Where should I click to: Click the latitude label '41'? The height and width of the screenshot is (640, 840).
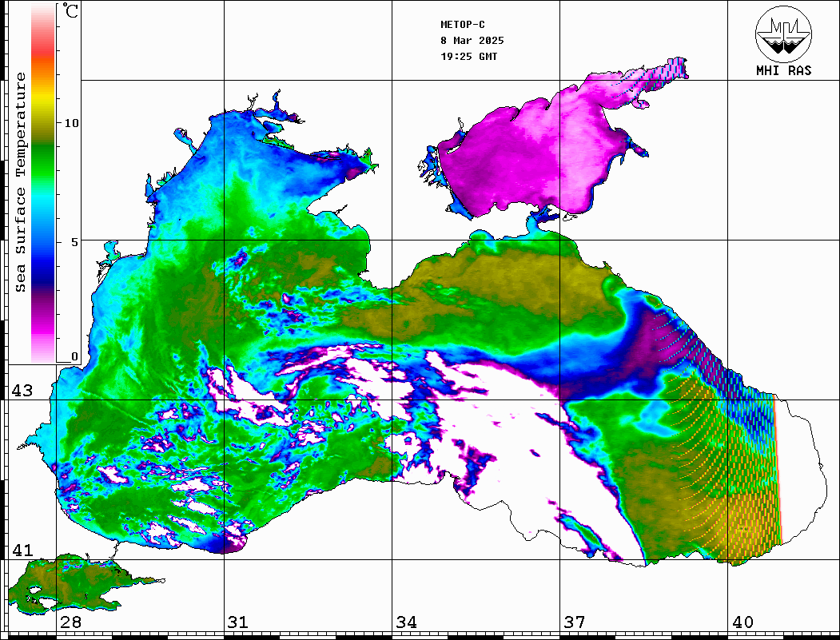click(22, 551)
